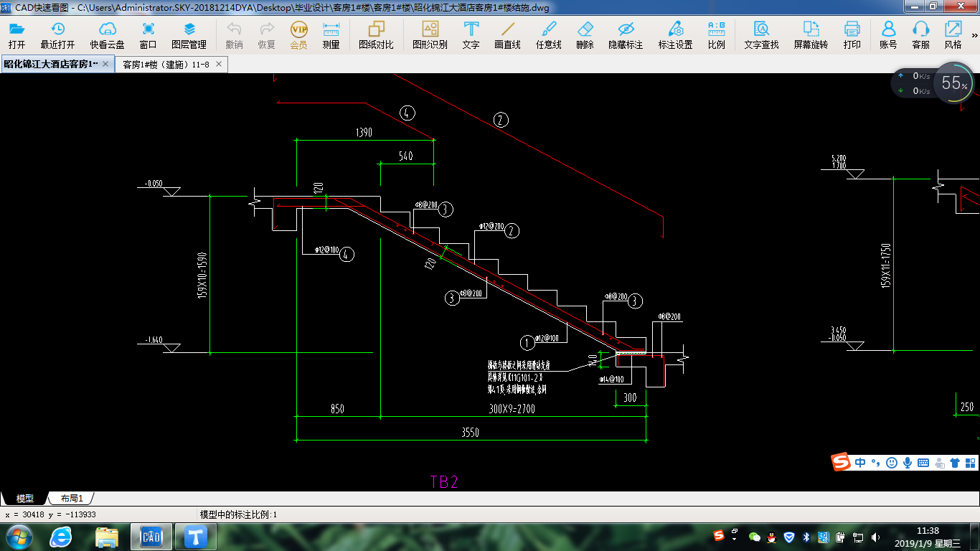Click the Sogou voice input microphone
980x551 pixels.
[x=908, y=463]
